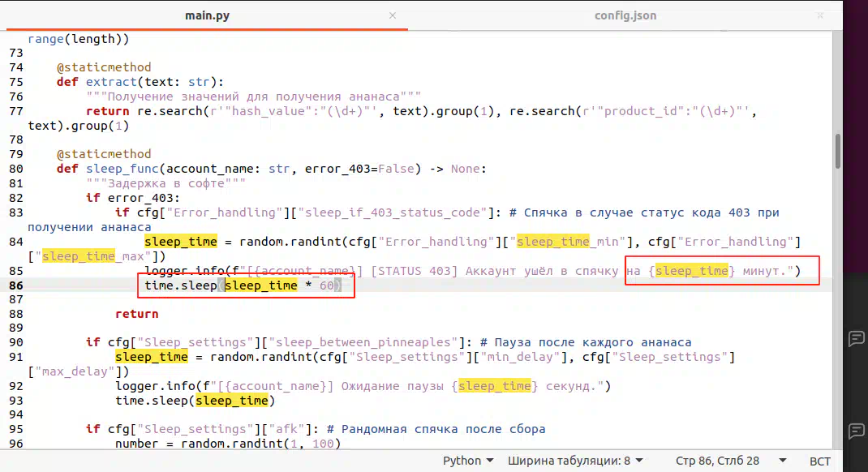
Task: Click the return keyword on line 88
Action: (x=137, y=314)
